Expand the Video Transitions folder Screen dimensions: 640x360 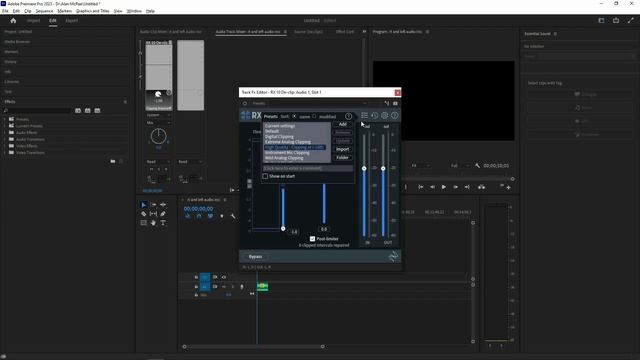pyautogui.click(x=5, y=153)
